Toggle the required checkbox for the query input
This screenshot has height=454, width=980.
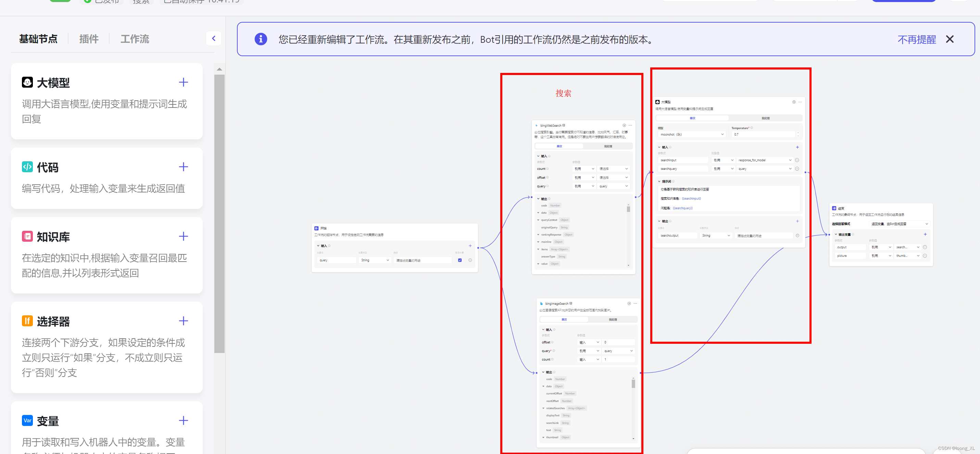[460, 260]
